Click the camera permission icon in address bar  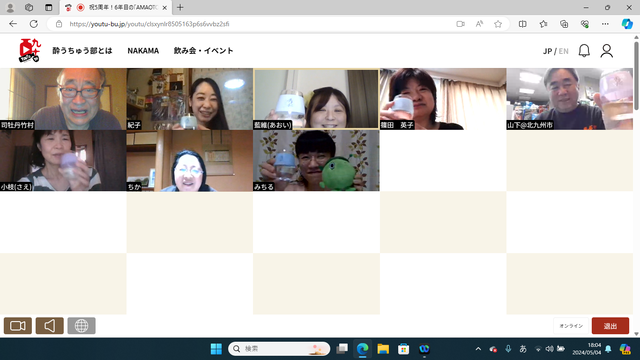(460, 24)
